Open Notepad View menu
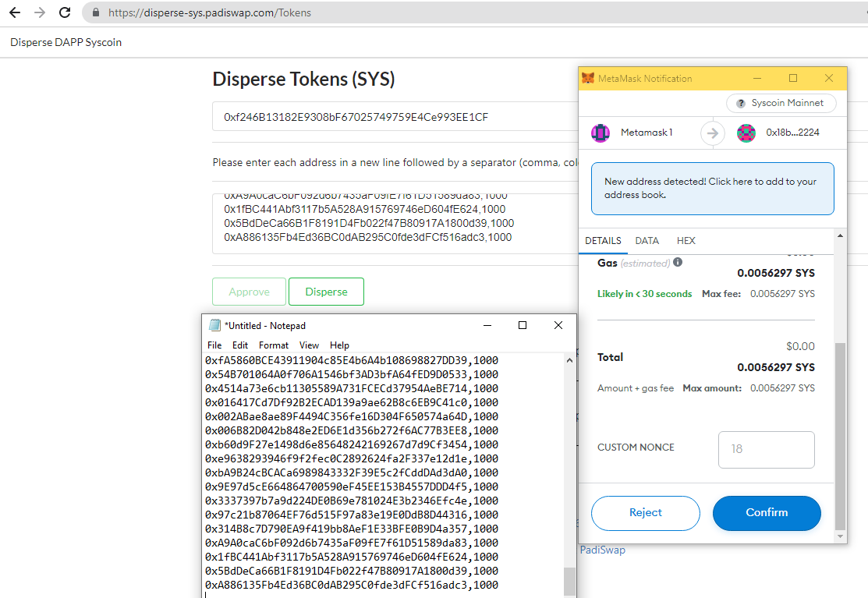 (x=309, y=345)
